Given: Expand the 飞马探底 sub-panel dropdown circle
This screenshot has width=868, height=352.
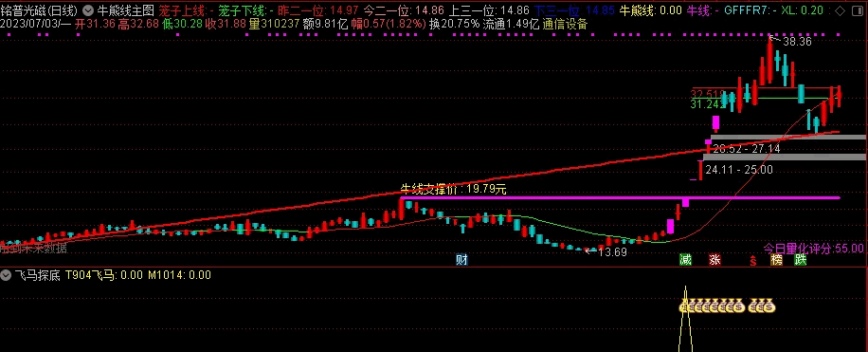Looking at the screenshot, I should pyautogui.click(x=6, y=275).
